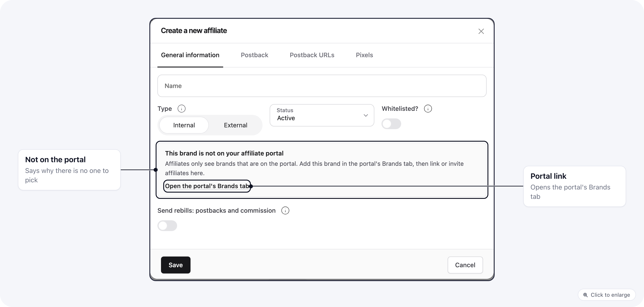The width and height of the screenshot is (644, 307).
Task: Switch to the General information tab
Action: [x=190, y=55]
